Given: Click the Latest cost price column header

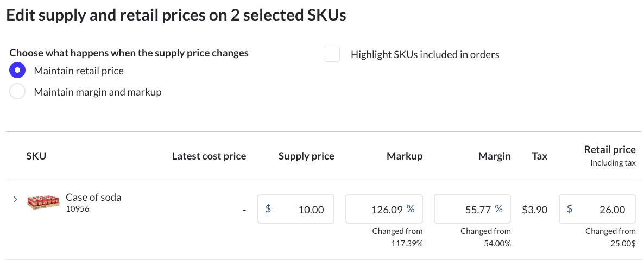Looking at the screenshot, I should [209, 156].
